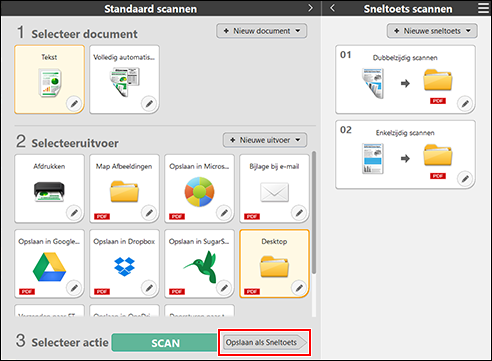Choose Opslaan in SugarSync output
This screenshot has height=361, width=492.
(199, 263)
